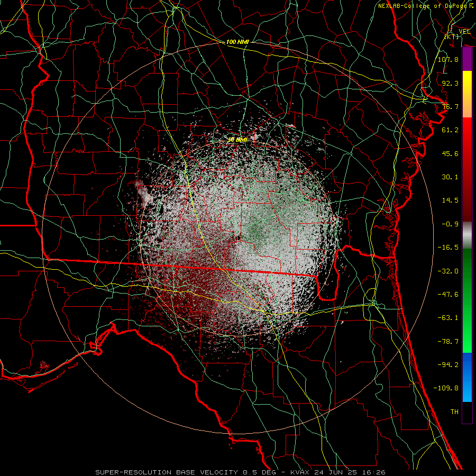Viewport: 476px width, 476px height.
Task: Select the gray near-zero segment of the color bar
Action: point(467,235)
